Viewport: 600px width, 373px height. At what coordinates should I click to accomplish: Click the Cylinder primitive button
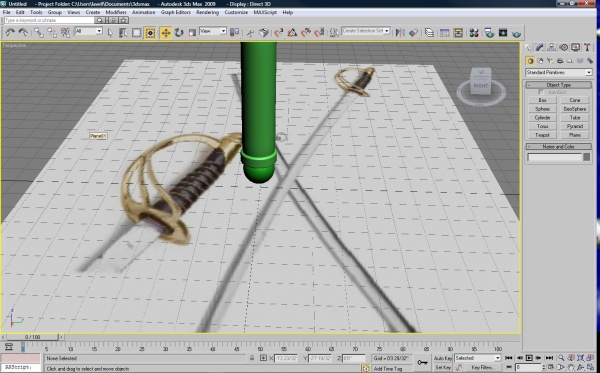(542, 117)
